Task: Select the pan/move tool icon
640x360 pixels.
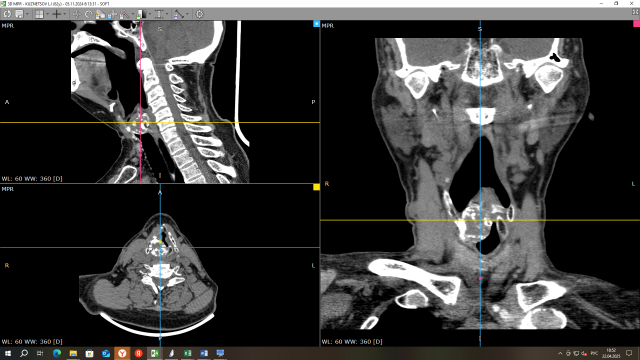Action: [x=77, y=14]
